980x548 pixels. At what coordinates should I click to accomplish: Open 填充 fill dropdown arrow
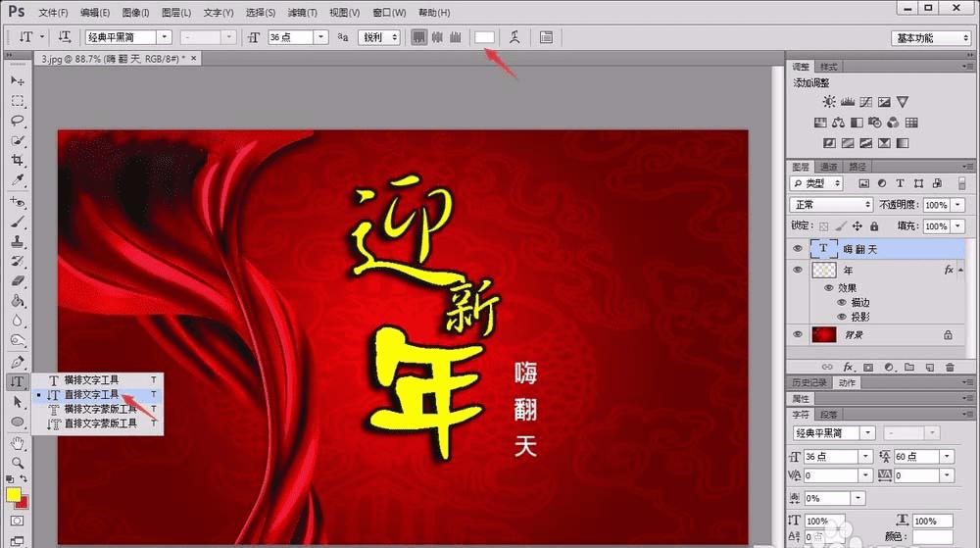point(958,226)
